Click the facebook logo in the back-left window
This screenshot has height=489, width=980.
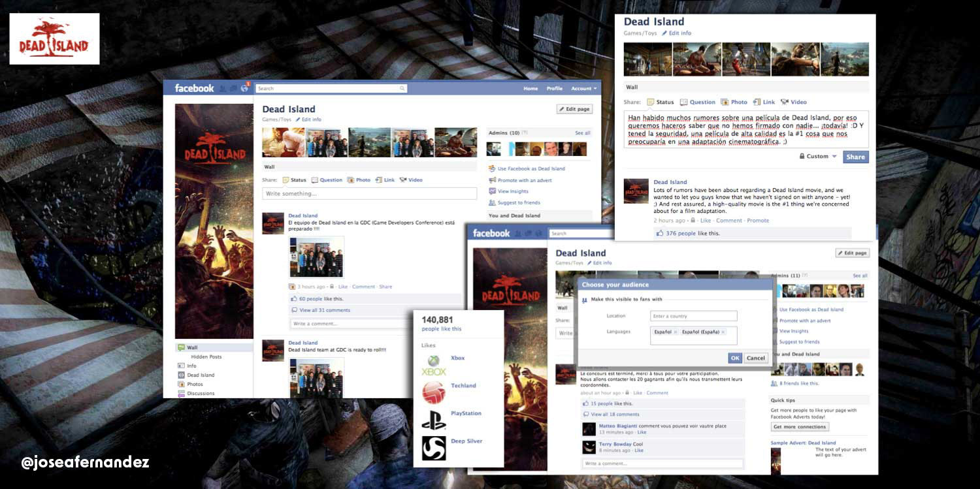tap(194, 88)
